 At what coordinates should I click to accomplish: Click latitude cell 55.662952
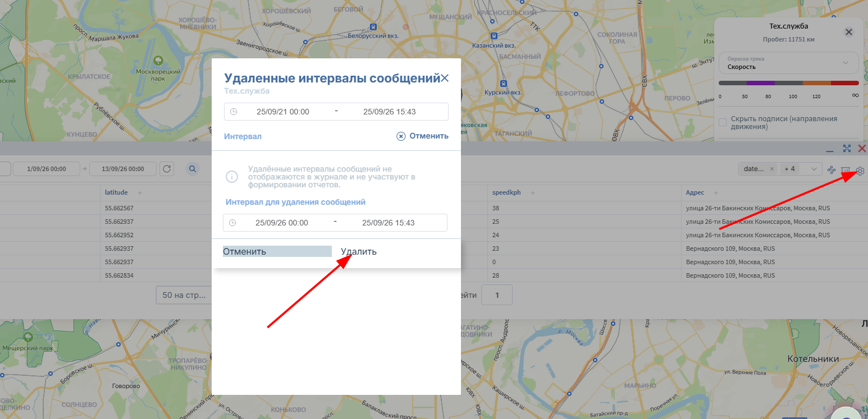pyautogui.click(x=119, y=235)
